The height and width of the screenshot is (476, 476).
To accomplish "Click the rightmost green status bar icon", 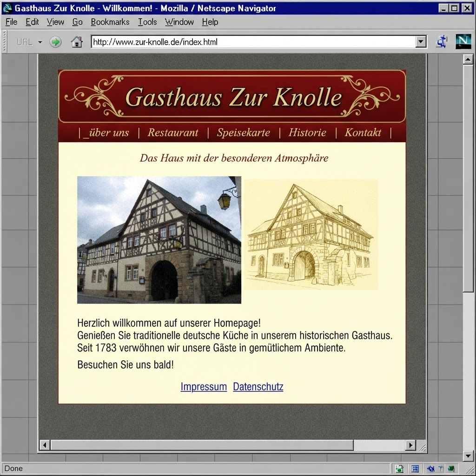I will click(451, 469).
